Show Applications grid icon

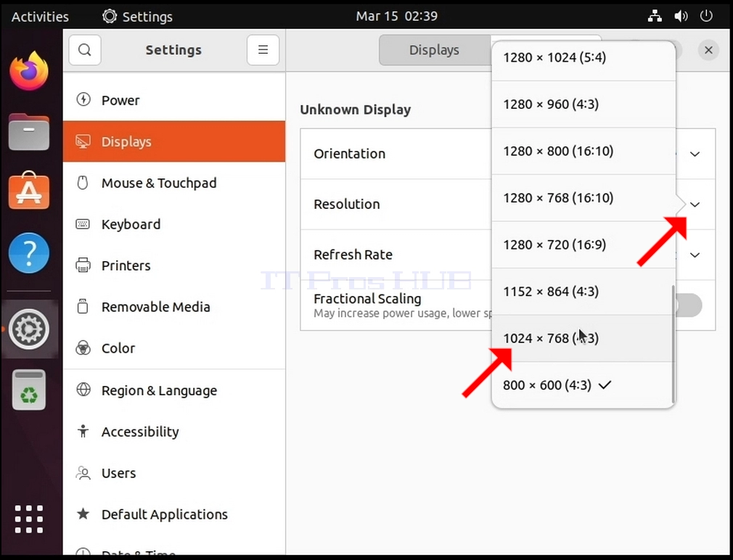point(29,519)
